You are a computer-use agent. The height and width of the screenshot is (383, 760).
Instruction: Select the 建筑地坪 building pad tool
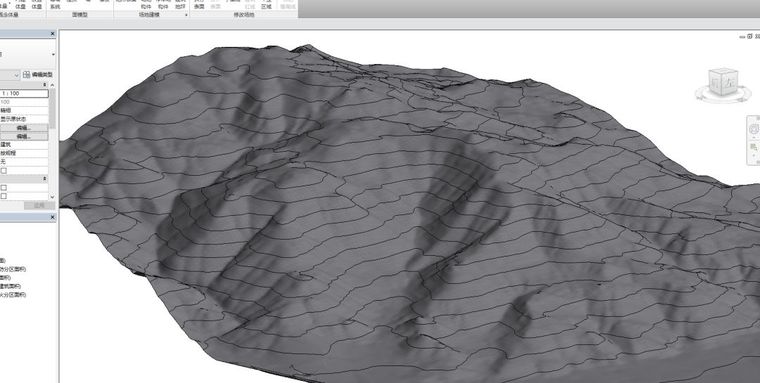180,4
